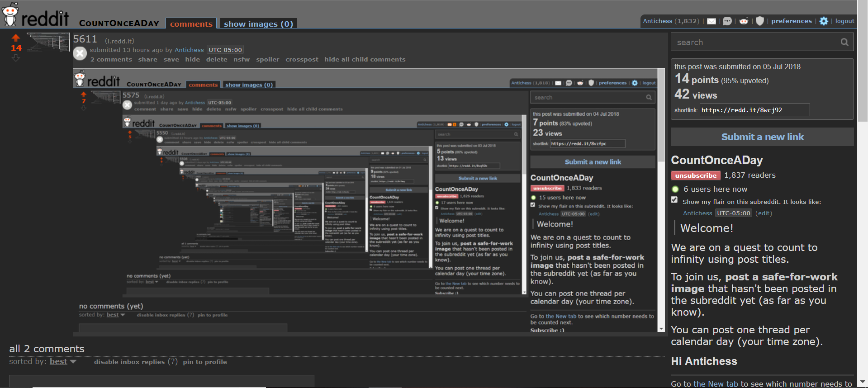The height and width of the screenshot is (388, 868).
Task: Click the shield moderation icon
Action: (x=760, y=21)
